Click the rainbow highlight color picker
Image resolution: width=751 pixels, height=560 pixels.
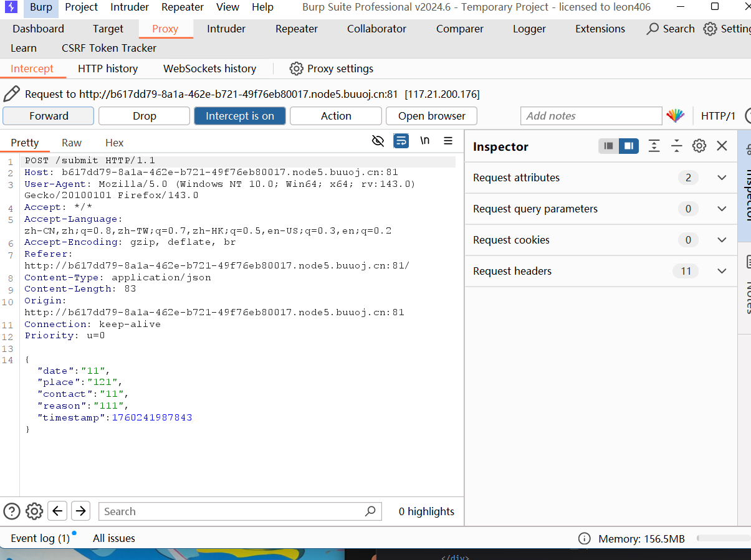coord(675,116)
